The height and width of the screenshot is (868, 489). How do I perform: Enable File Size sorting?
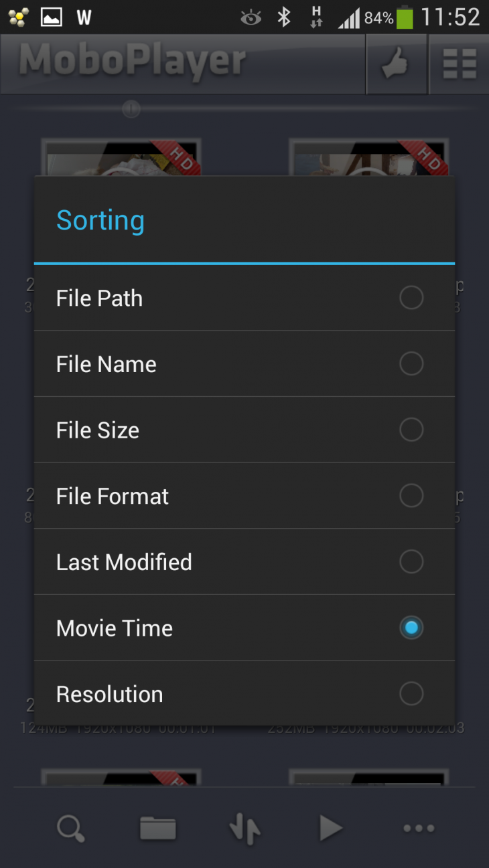[411, 429]
